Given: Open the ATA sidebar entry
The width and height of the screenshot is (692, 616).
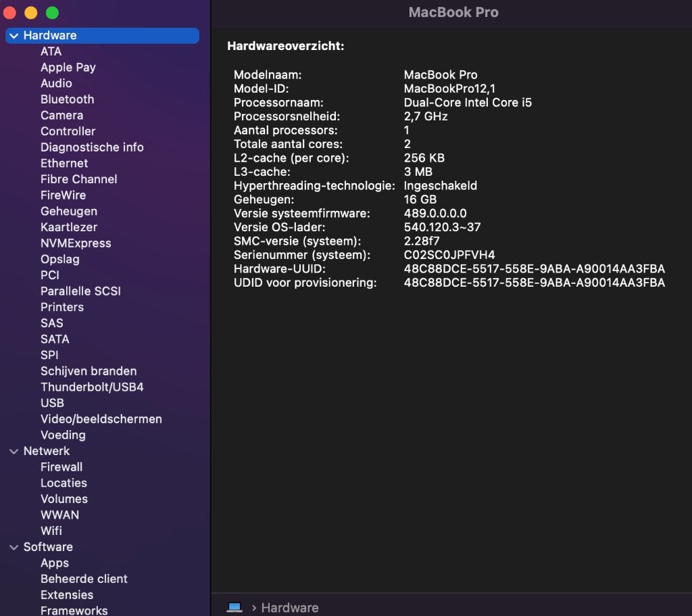Looking at the screenshot, I should point(51,51).
